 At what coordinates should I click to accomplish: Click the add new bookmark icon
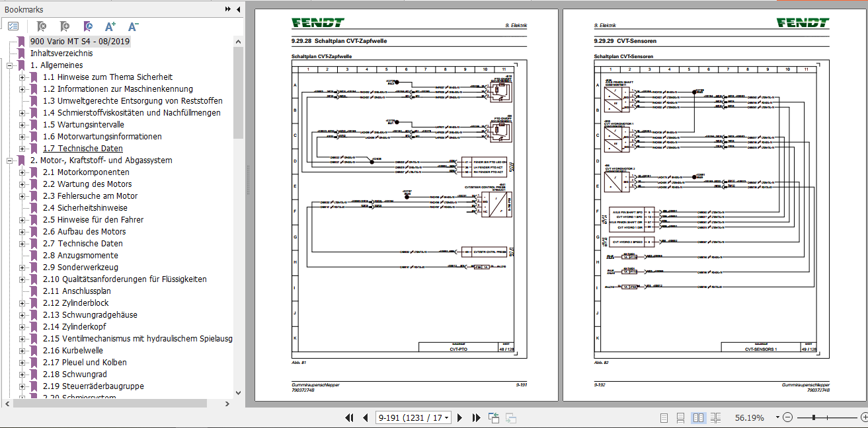click(x=64, y=26)
